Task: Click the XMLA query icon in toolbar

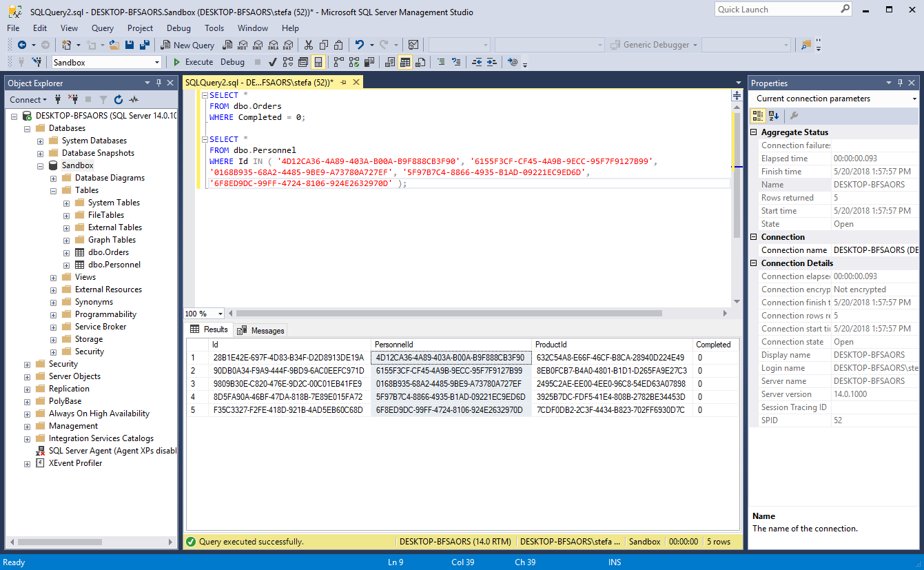Action: pyautogui.click(x=273, y=45)
